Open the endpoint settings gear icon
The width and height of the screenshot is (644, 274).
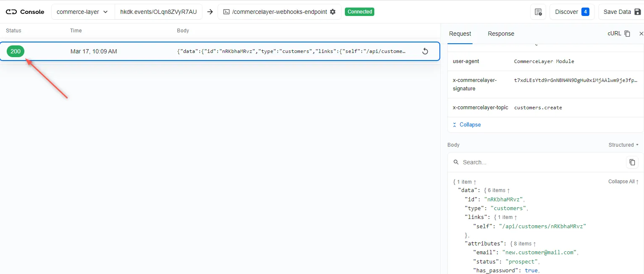(x=333, y=12)
